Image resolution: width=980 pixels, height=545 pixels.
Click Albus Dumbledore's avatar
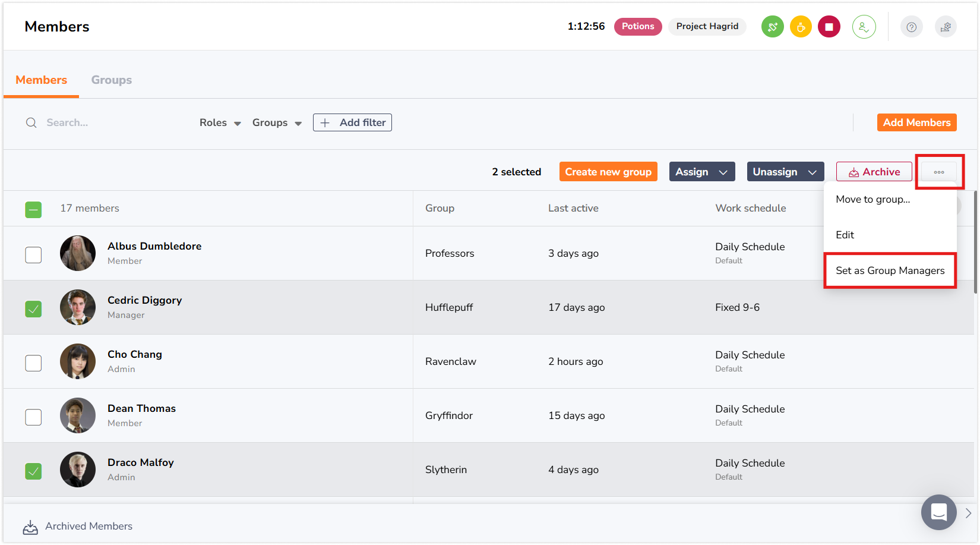(x=78, y=253)
